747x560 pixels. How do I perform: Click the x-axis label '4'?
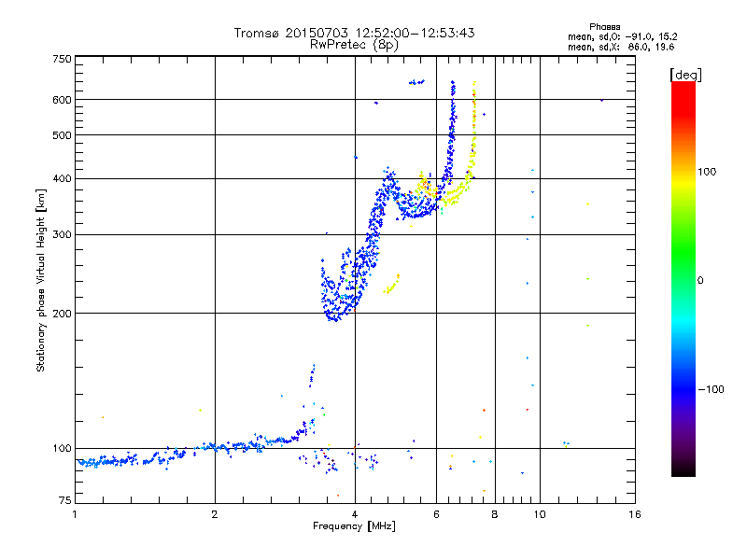tap(355, 514)
